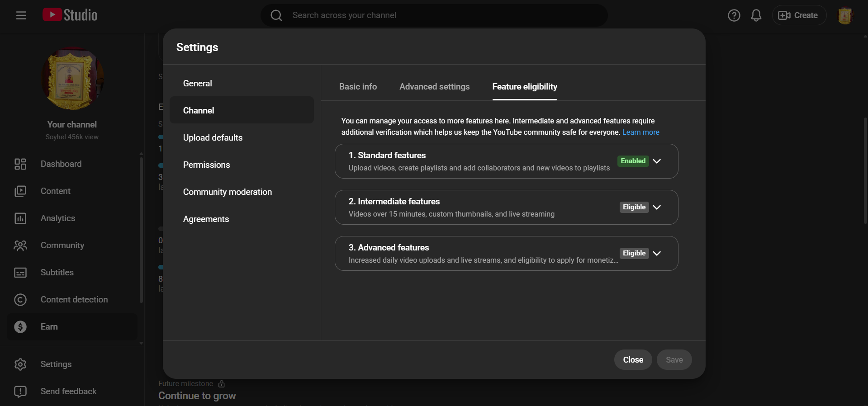The height and width of the screenshot is (406, 868).
Task: Click the YouTube Studio logo
Action: click(x=70, y=15)
